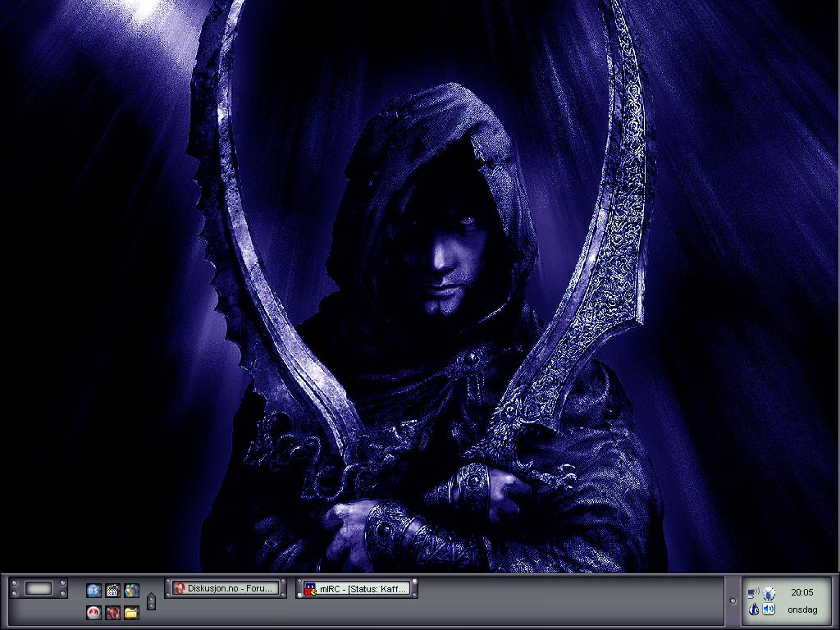Screen dimensions: 840x630
Task: Open the round blue tray icon beside the network icon
Action: 769,593
